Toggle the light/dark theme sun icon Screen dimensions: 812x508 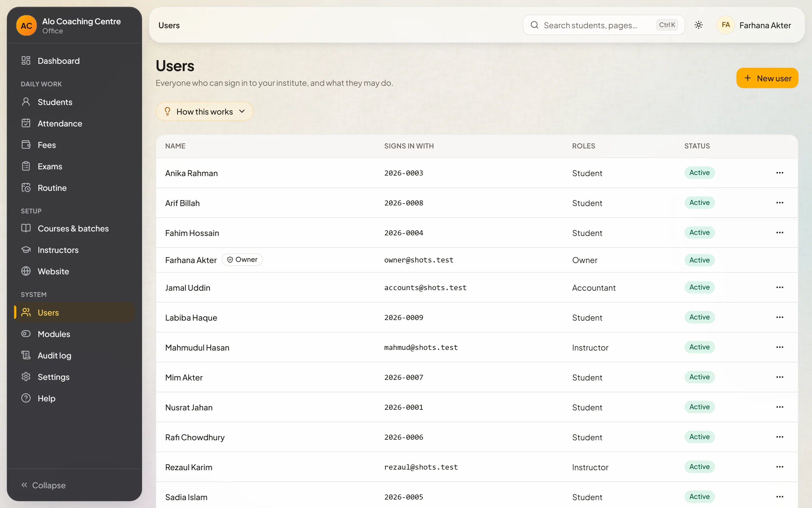pyautogui.click(x=699, y=25)
